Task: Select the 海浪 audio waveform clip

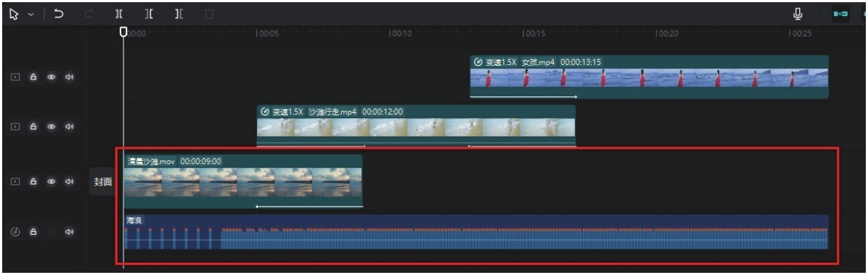Action: [476, 232]
